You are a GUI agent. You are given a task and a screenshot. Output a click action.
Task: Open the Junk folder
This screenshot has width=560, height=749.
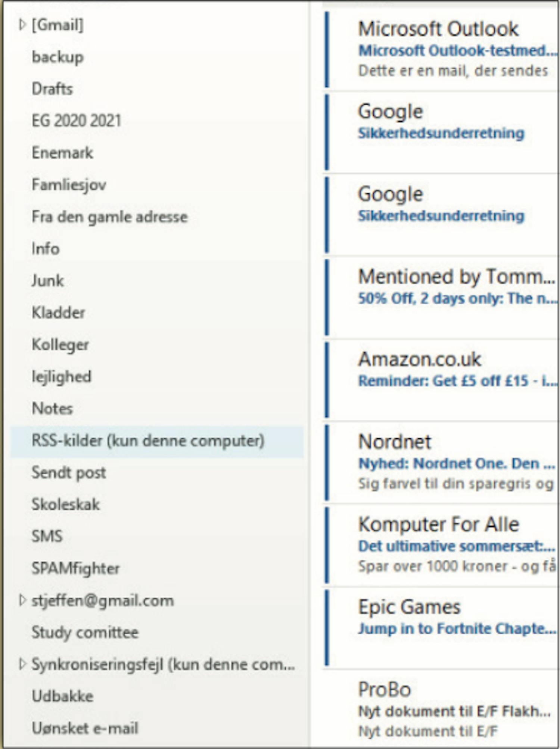click(x=48, y=280)
